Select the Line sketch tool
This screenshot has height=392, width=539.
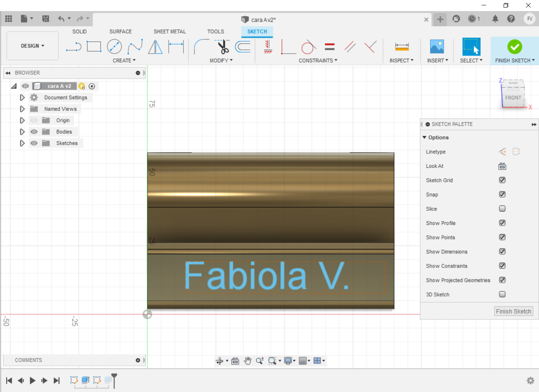tap(73, 47)
